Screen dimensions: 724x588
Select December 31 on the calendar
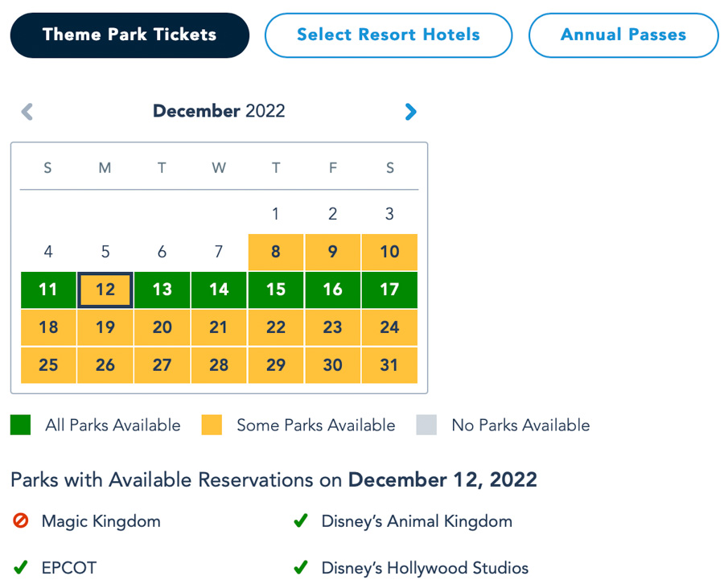coord(389,365)
